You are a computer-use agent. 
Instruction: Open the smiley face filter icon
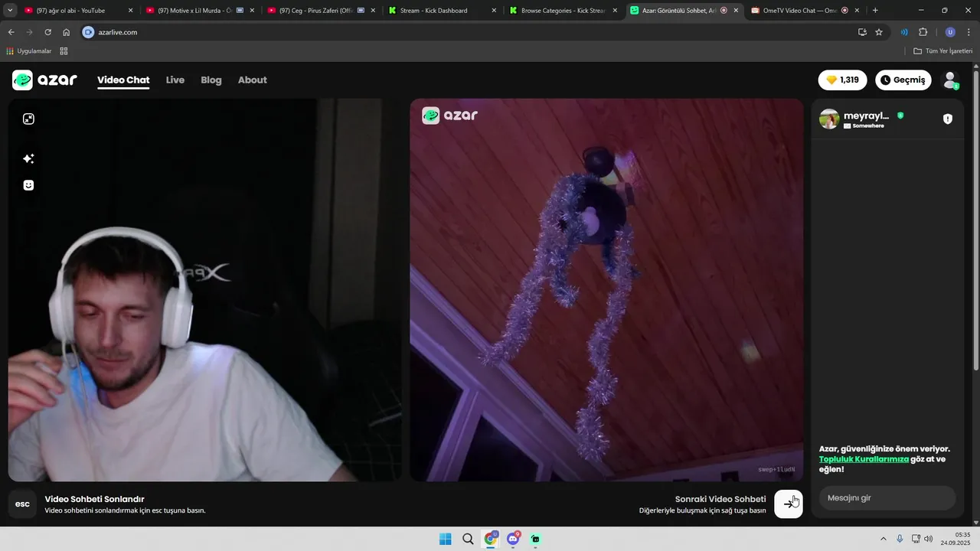tap(28, 185)
